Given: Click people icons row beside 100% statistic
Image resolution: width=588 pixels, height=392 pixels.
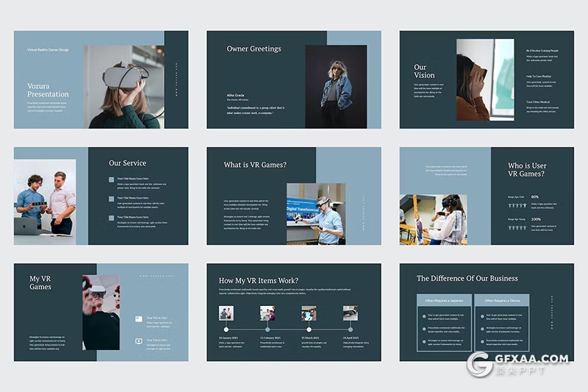Looking at the screenshot, I should (517, 227).
